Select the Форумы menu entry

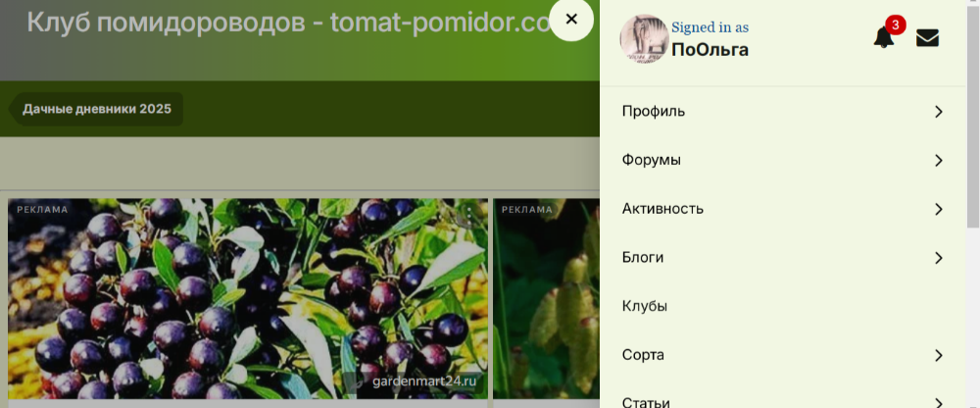652,160
